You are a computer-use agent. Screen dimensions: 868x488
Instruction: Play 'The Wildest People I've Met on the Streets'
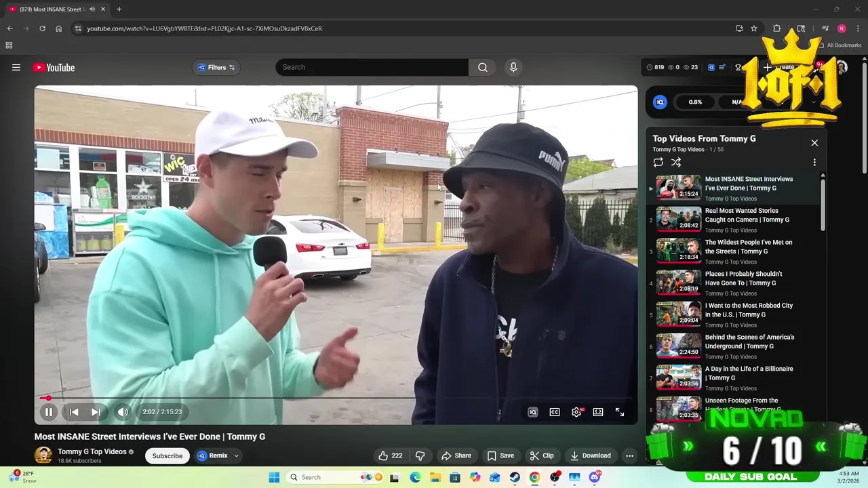[x=736, y=251]
